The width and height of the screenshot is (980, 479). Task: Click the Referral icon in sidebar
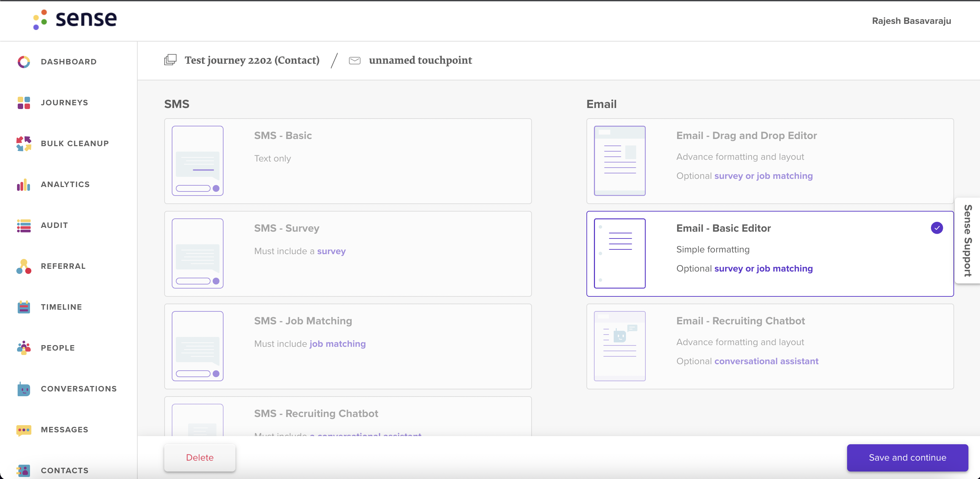click(x=23, y=265)
